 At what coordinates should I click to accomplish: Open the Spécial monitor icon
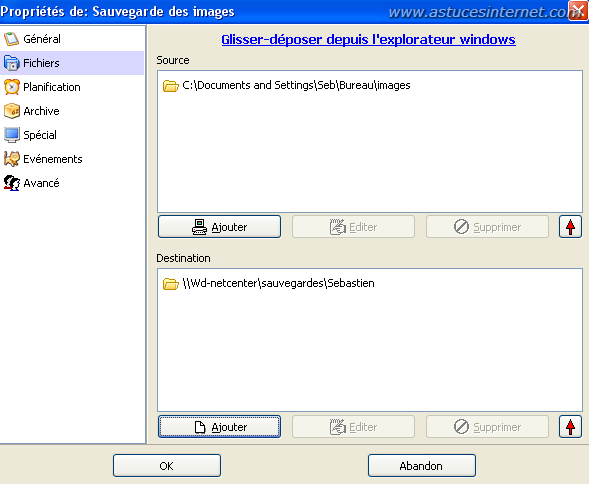pyautogui.click(x=11, y=135)
